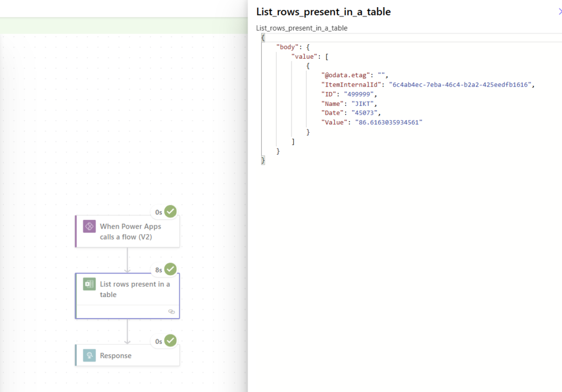The width and height of the screenshot is (562, 392).
Task: Click the 0s duration label on Power Apps trigger
Action: point(159,212)
